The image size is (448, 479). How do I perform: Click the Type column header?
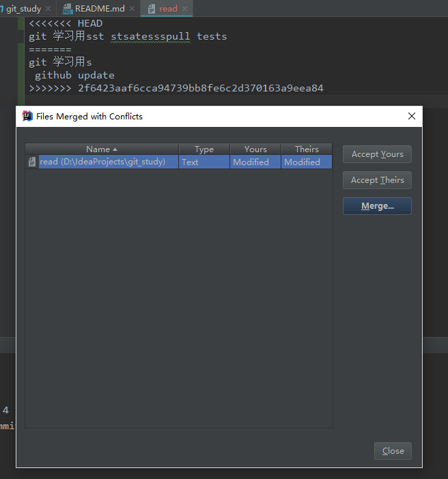(204, 149)
